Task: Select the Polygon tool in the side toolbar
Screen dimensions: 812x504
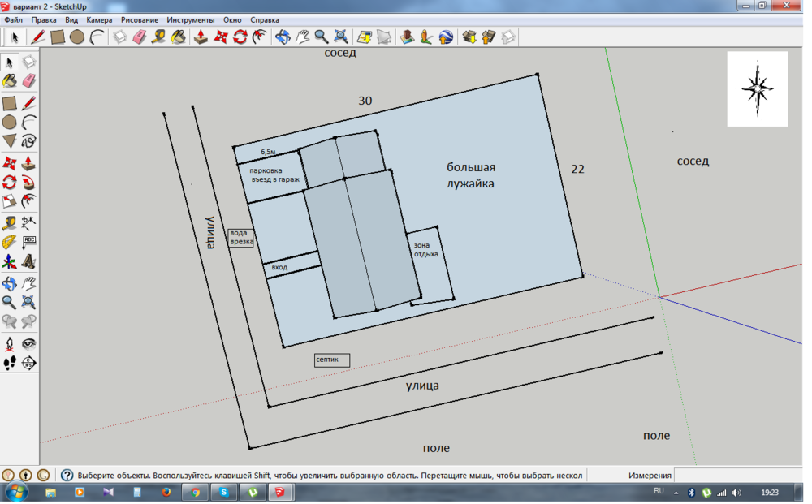Action: (9, 141)
